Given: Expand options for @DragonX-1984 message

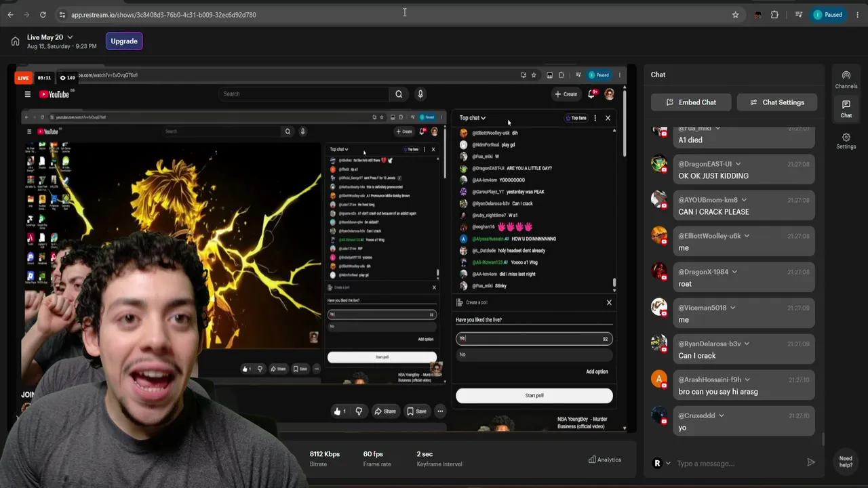Looking at the screenshot, I should pos(734,272).
